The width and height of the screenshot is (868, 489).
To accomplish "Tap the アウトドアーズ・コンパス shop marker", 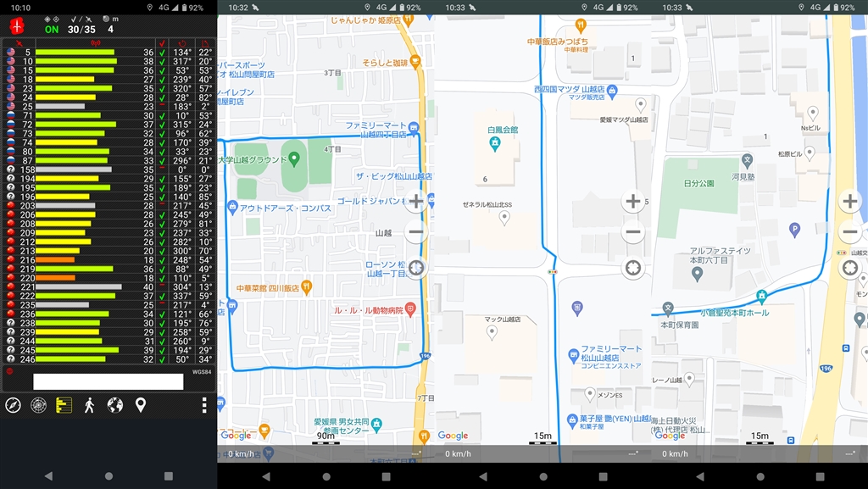I will coord(232,208).
